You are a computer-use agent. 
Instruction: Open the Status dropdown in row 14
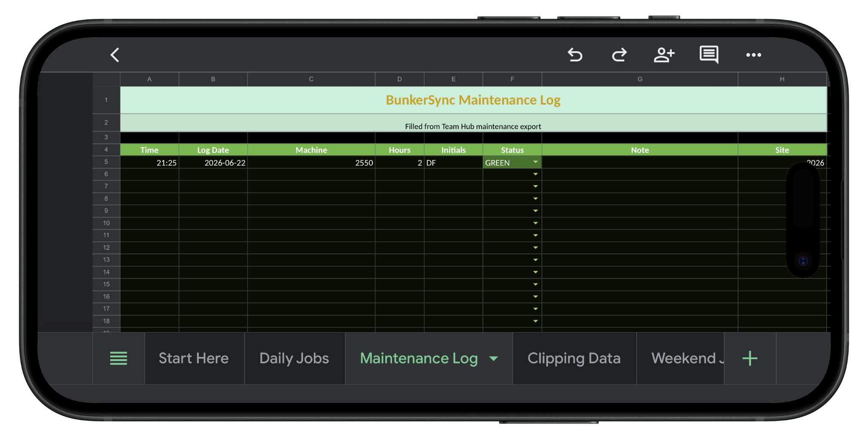(x=536, y=272)
